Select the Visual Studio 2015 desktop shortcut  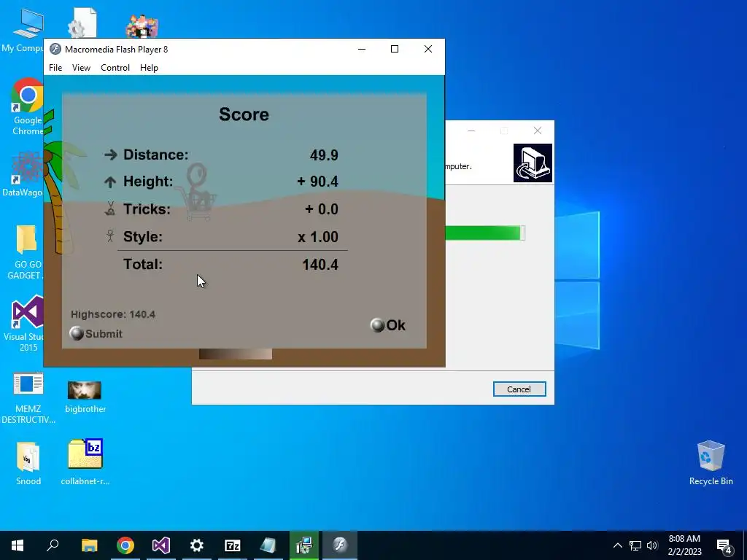pyautogui.click(x=28, y=324)
